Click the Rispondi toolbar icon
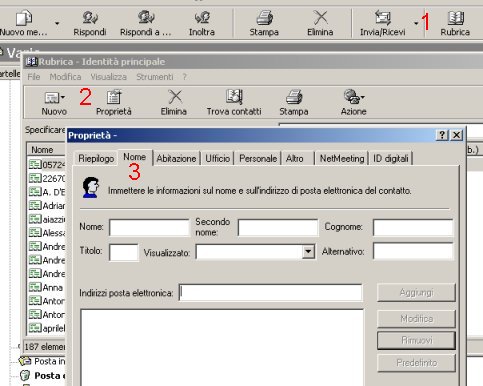Viewport: 483px width, 386px height. [x=90, y=17]
